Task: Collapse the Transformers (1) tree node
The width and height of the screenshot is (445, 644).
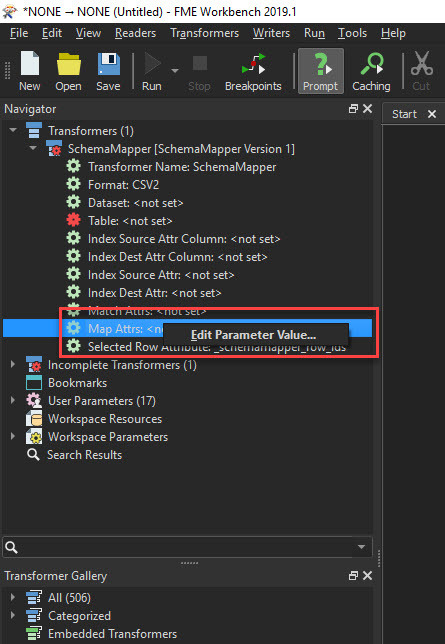Action: pyautogui.click(x=13, y=130)
